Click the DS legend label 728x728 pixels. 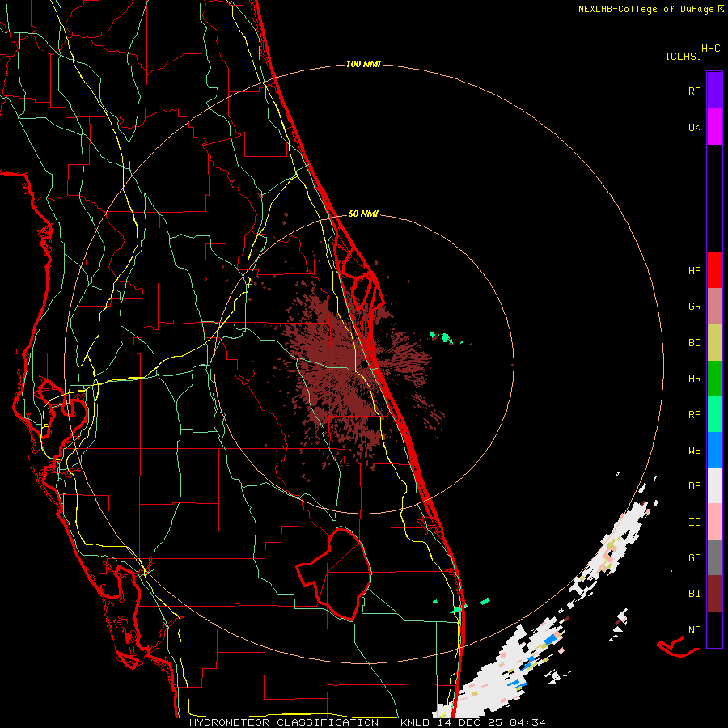[x=694, y=485]
